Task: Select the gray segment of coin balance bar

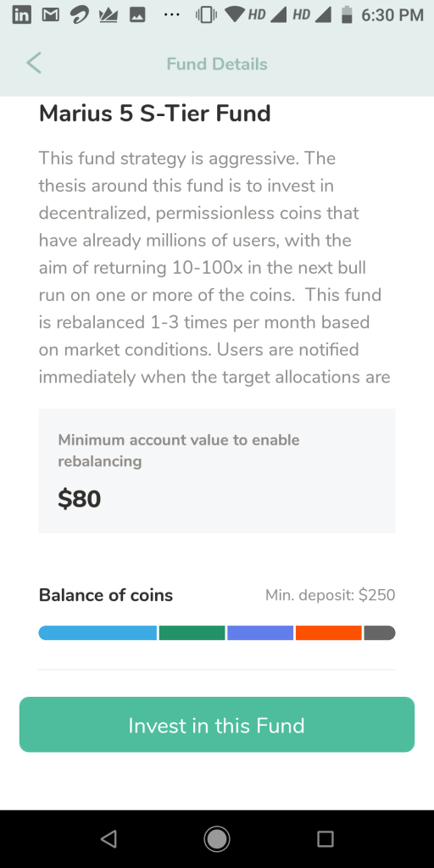Action: click(x=380, y=632)
